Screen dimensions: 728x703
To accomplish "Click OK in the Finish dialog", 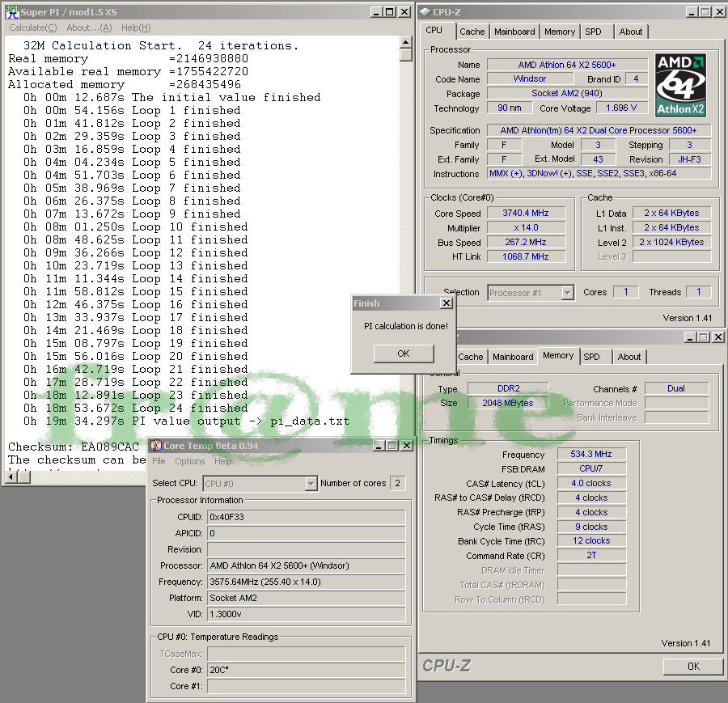I will tap(404, 354).
